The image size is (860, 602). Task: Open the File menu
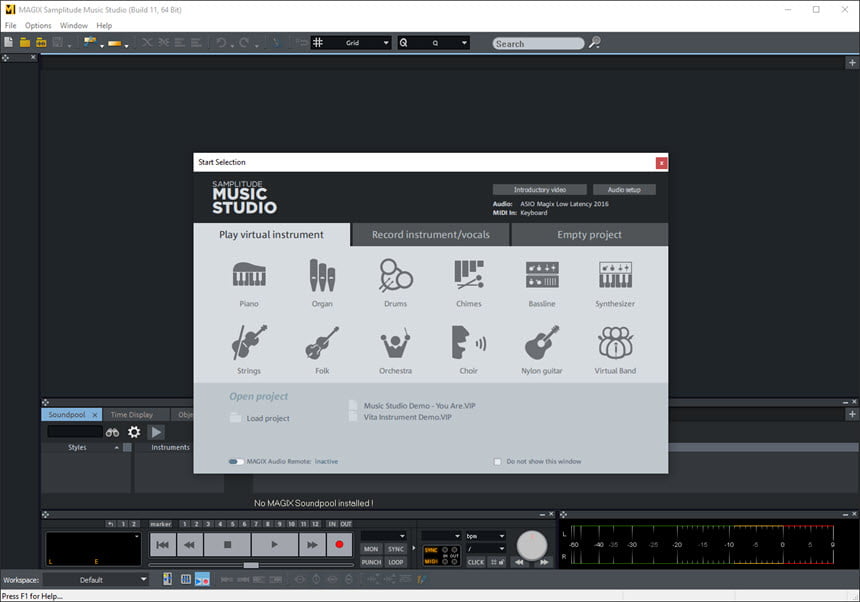coord(10,25)
